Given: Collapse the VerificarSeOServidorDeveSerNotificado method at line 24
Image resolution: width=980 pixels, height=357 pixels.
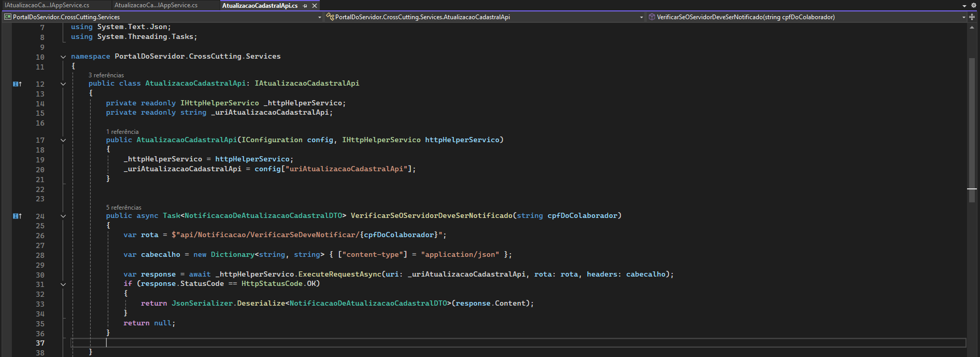Looking at the screenshot, I should 63,216.
